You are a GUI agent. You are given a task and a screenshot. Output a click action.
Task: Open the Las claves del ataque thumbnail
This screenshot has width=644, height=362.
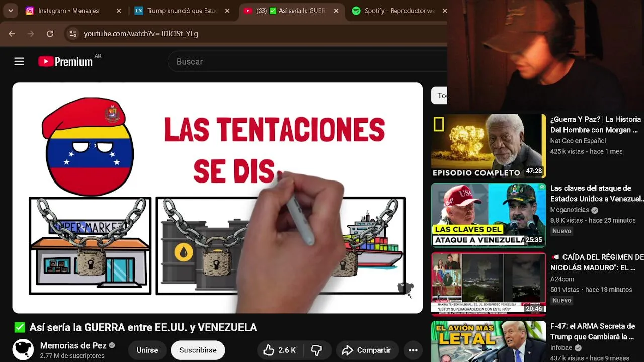pos(488,215)
